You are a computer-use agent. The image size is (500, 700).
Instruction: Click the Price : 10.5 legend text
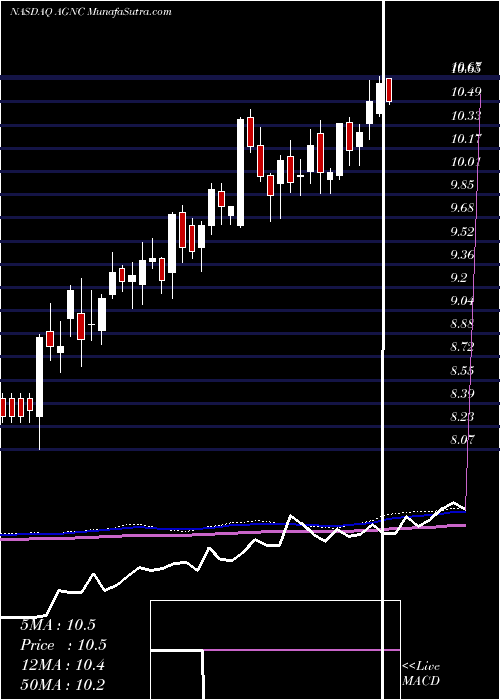(63, 645)
